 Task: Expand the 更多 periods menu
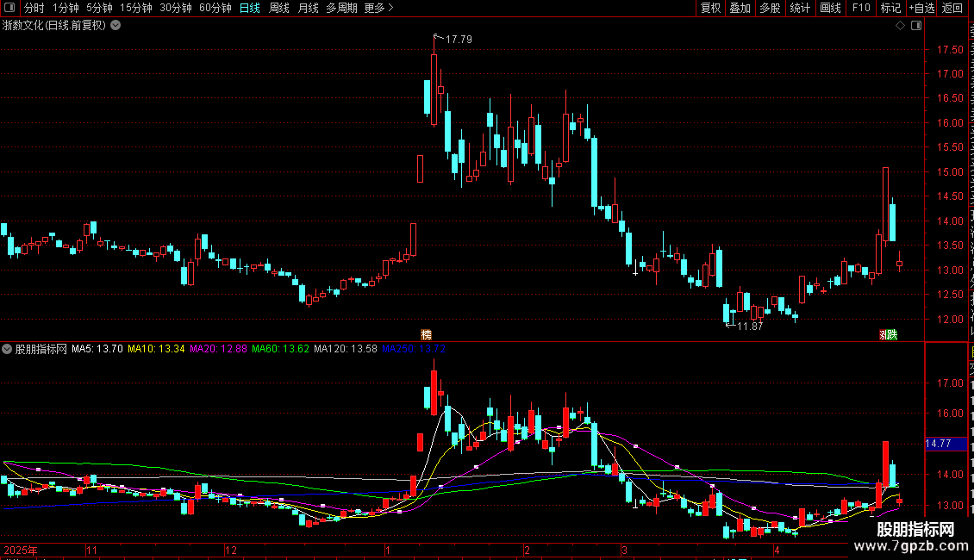click(x=378, y=8)
